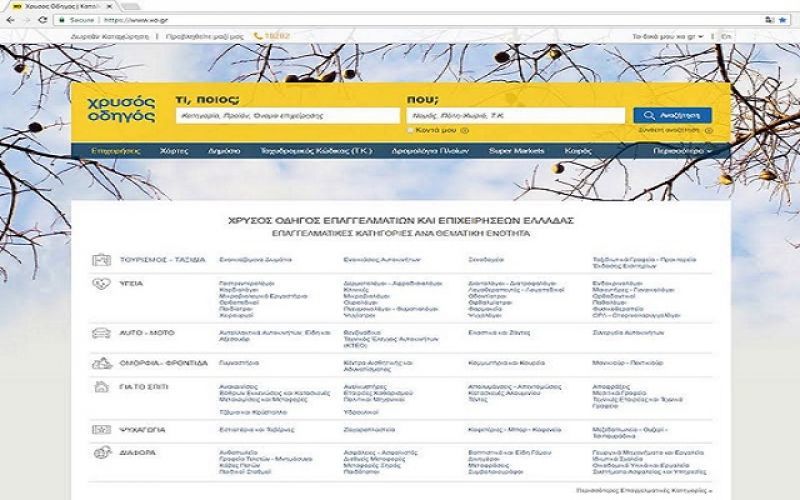Enable the Κοντά μου checkbox
The image size is (800, 500).
410,131
